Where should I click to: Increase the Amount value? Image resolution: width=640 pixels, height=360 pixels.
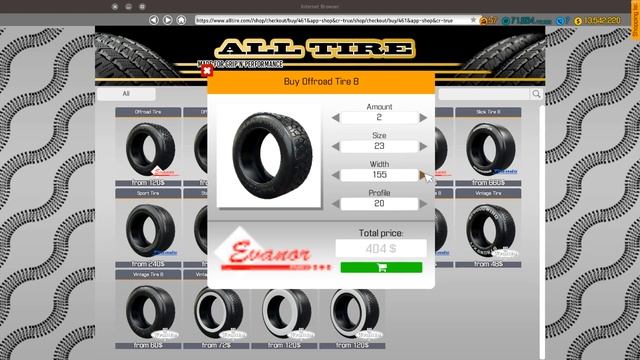[x=423, y=118]
